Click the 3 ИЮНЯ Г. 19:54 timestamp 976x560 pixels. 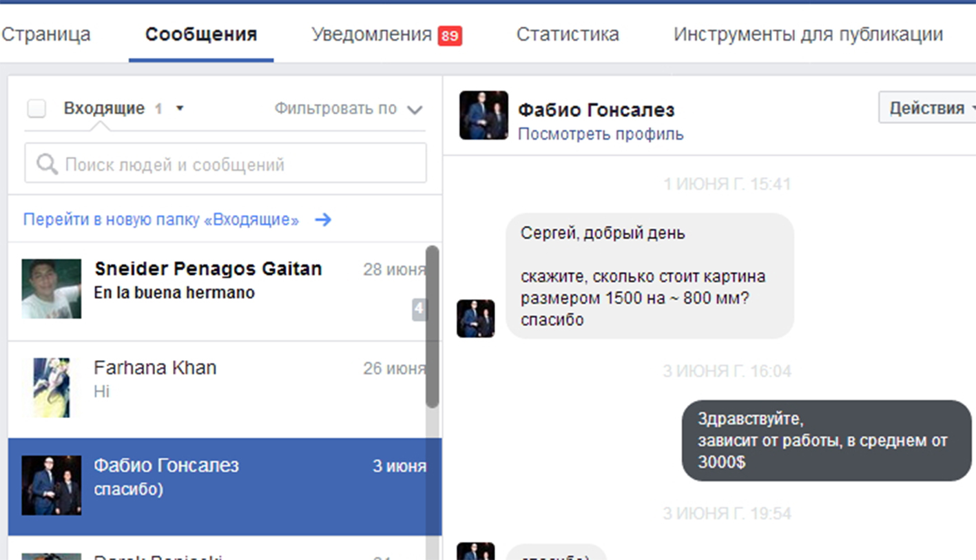coord(727,513)
